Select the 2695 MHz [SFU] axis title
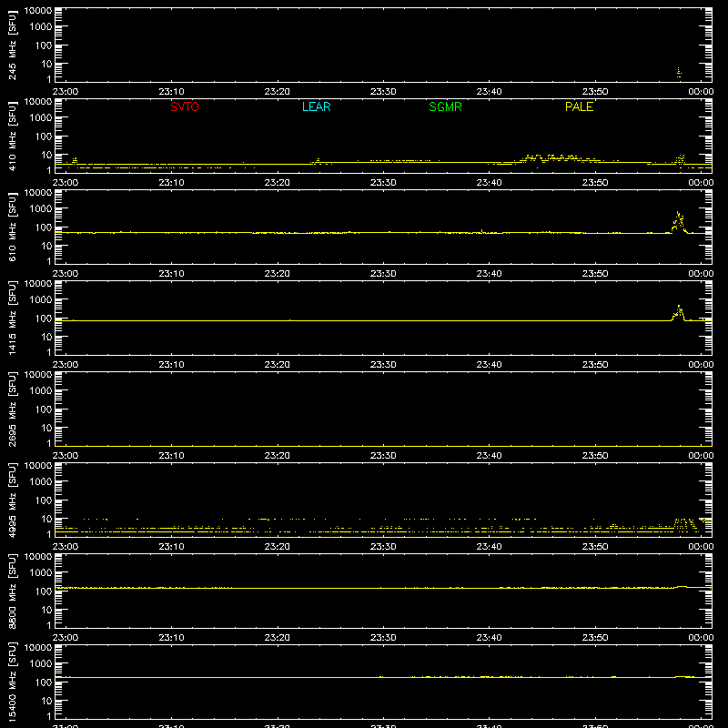 (12, 409)
